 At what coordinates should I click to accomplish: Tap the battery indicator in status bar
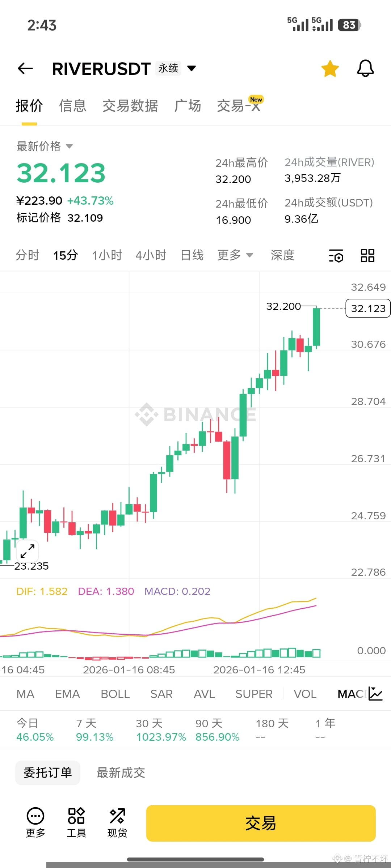349,25
